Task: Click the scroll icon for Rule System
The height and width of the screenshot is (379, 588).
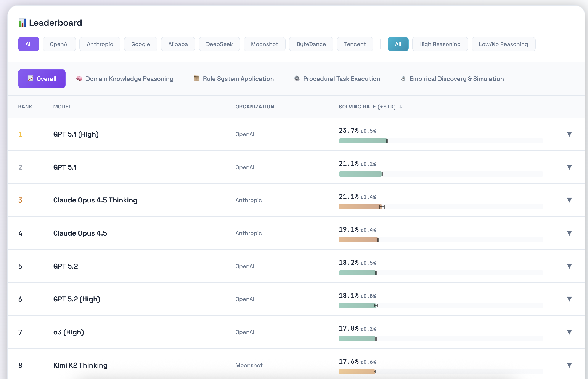Action: [x=196, y=79]
